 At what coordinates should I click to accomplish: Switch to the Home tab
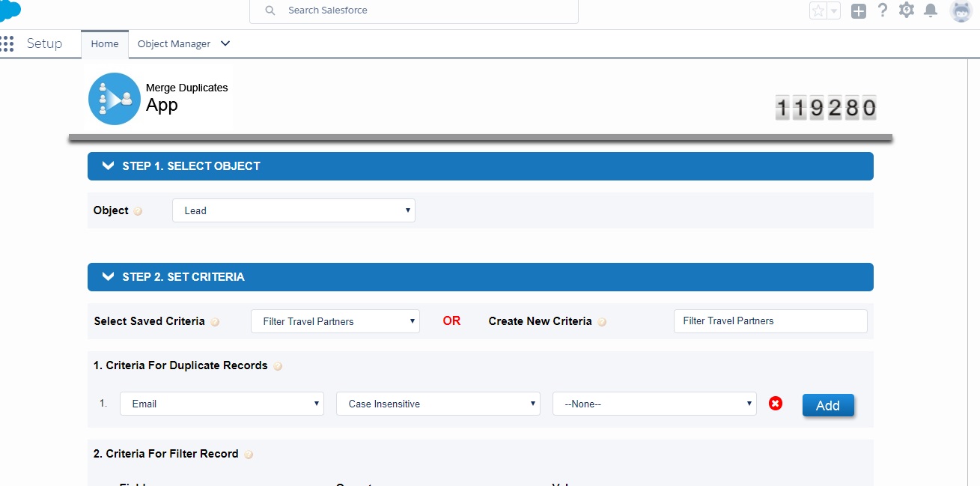pyautogui.click(x=105, y=43)
